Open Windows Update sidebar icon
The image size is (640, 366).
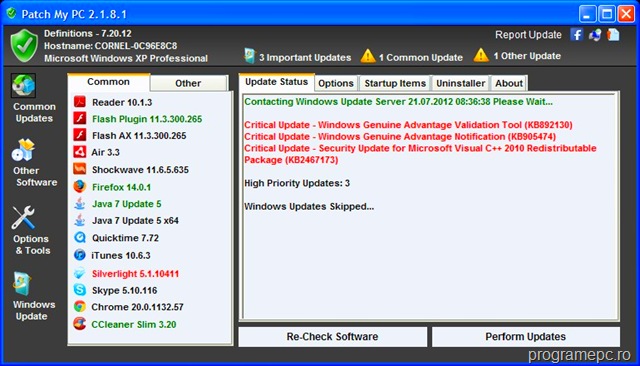coord(23,284)
